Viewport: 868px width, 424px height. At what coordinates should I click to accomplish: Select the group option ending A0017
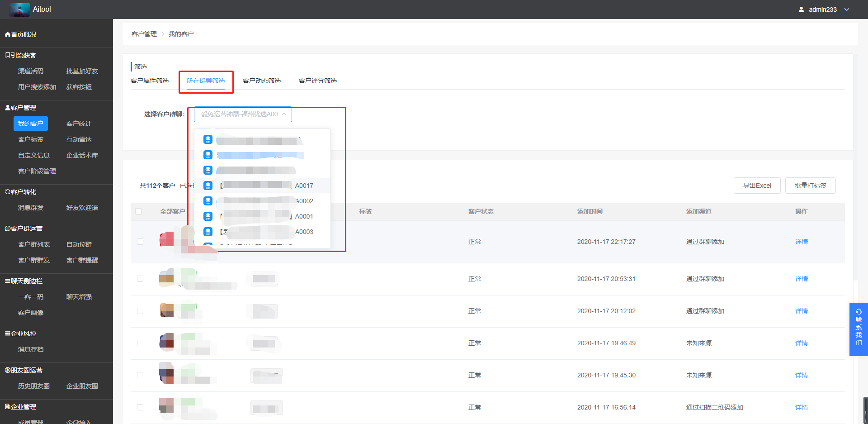coord(262,186)
